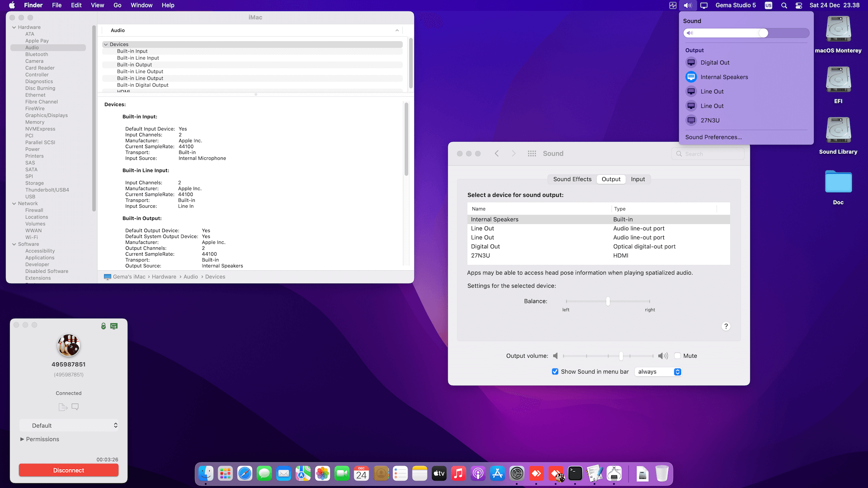This screenshot has width=868, height=488.
Task: Open the always dropdown next to Show Sound
Action: pyautogui.click(x=658, y=372)
